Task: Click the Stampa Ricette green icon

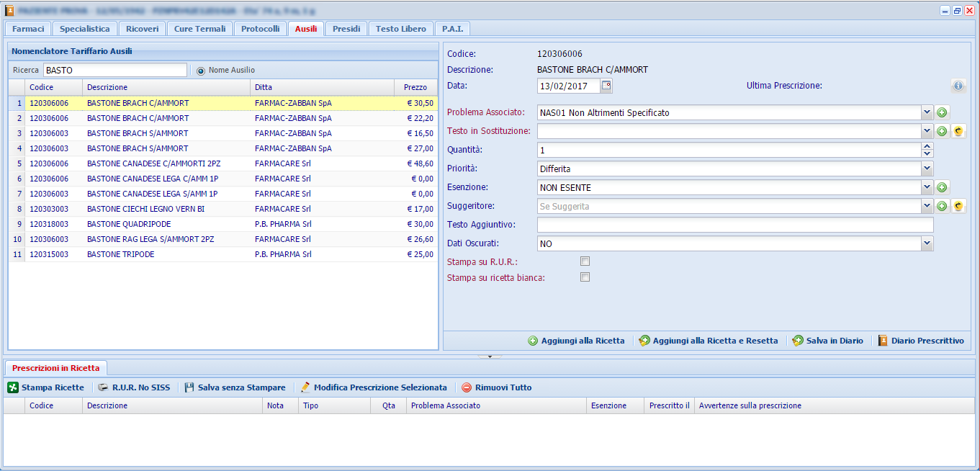Action: [13, 387]
